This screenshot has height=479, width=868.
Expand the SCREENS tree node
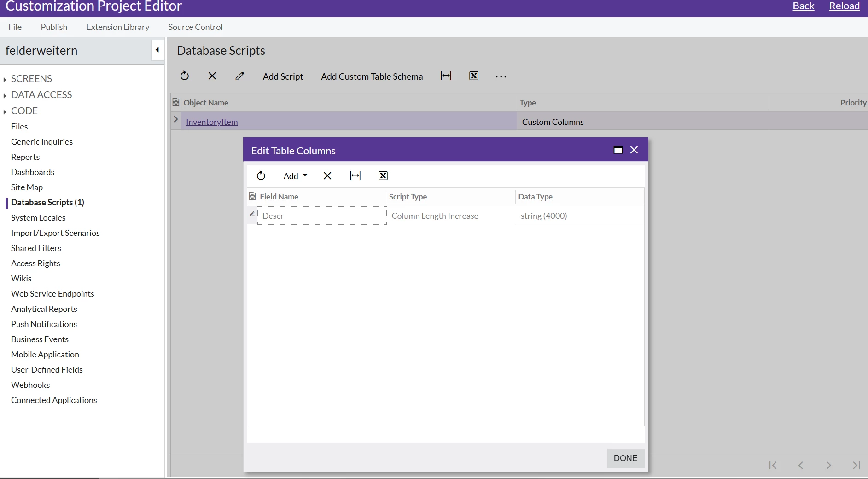(x=5, y=80)
